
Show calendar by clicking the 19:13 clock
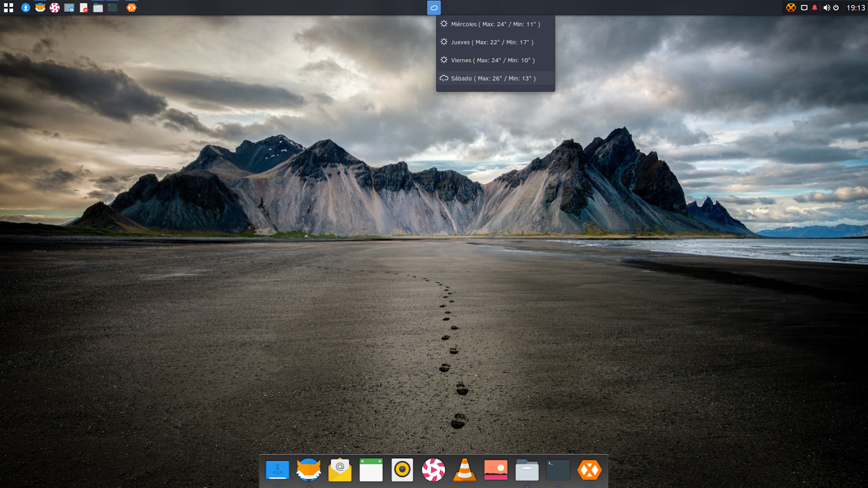point(856,8)
